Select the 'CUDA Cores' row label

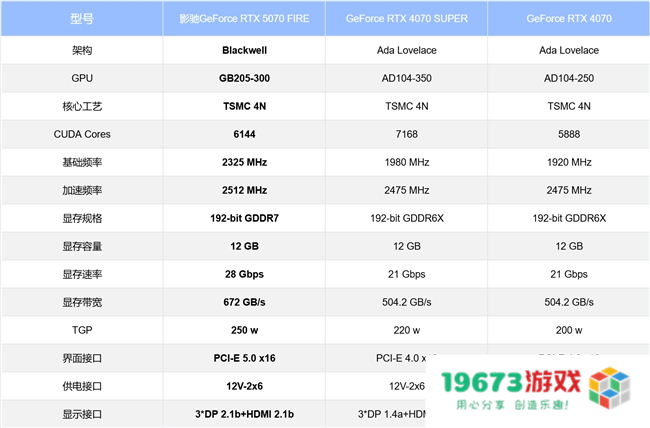point(82,134)
